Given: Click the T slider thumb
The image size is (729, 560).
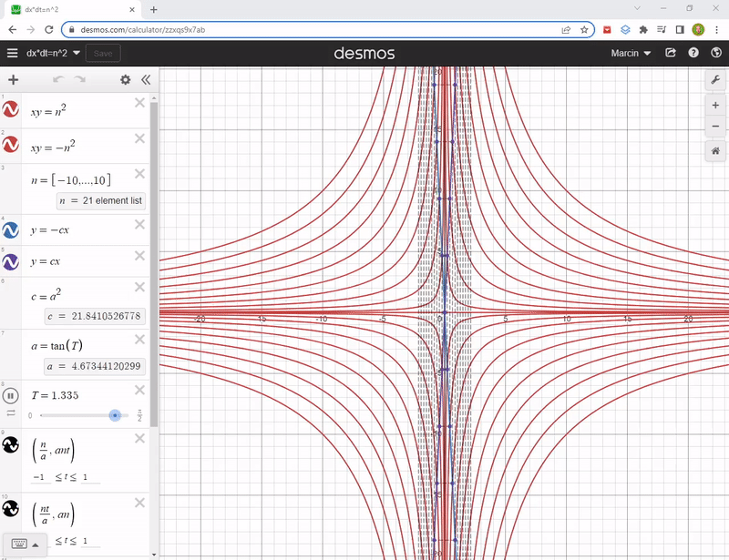Looking at the screenshot, I should [x=116, y=415].
